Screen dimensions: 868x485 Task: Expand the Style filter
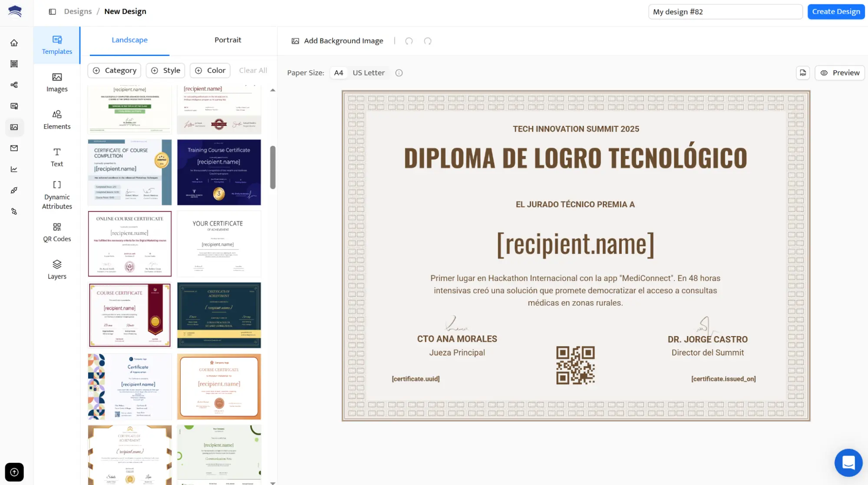point(165,70)
